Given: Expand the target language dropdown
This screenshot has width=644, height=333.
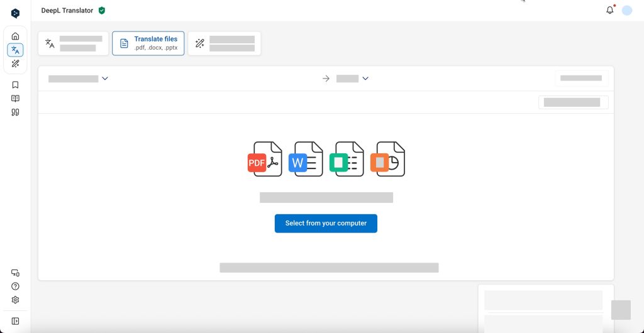Looking at the screenshot, I should [x=352, y=79].
